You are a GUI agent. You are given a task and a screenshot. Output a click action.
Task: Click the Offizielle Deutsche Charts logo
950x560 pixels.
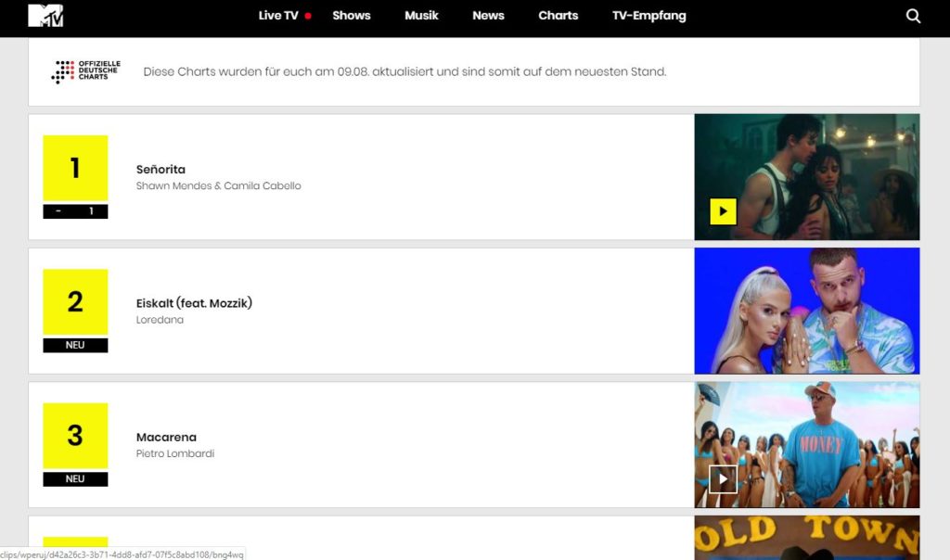tap(85, 70)
